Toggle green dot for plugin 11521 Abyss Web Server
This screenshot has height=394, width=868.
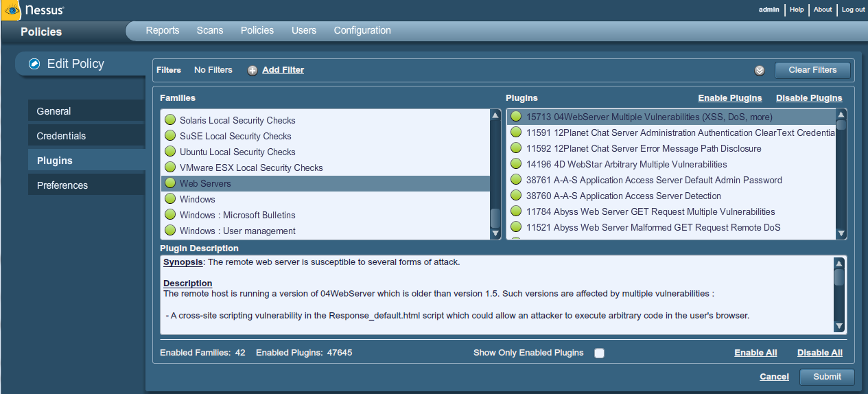point(516,227)
